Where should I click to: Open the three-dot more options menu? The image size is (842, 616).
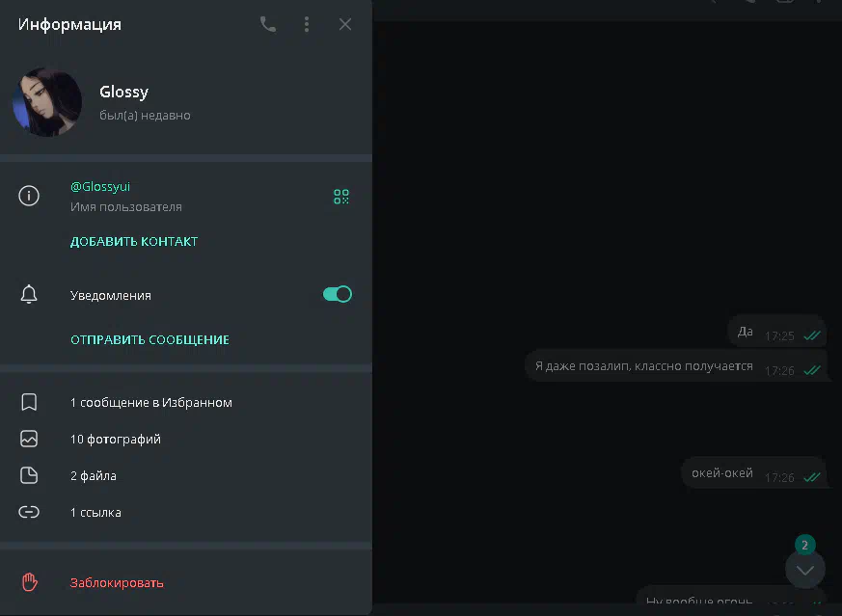pos(307,24)
